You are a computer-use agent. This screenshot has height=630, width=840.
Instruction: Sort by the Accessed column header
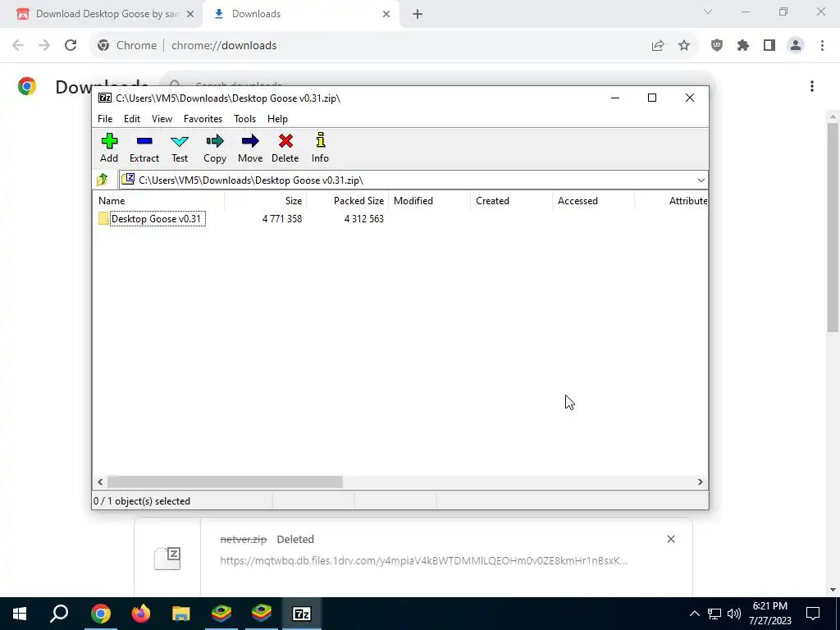593,201
